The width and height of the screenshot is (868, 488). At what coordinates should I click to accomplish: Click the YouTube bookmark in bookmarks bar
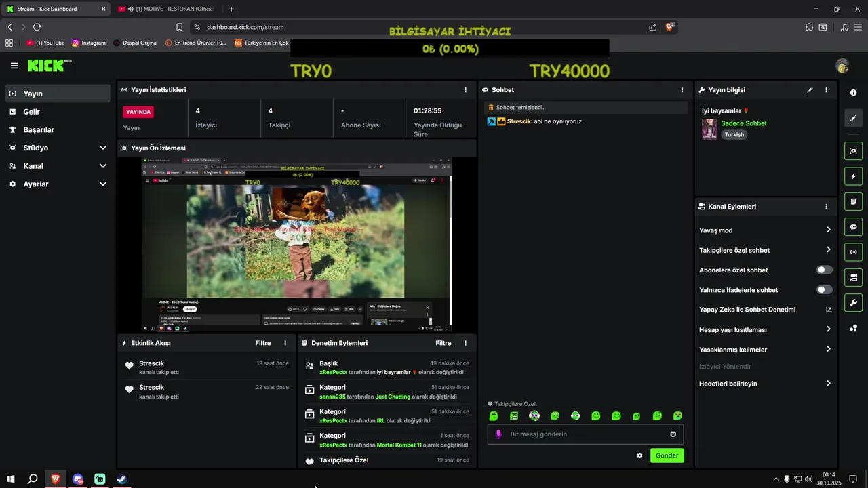click(x=45, y=43)
